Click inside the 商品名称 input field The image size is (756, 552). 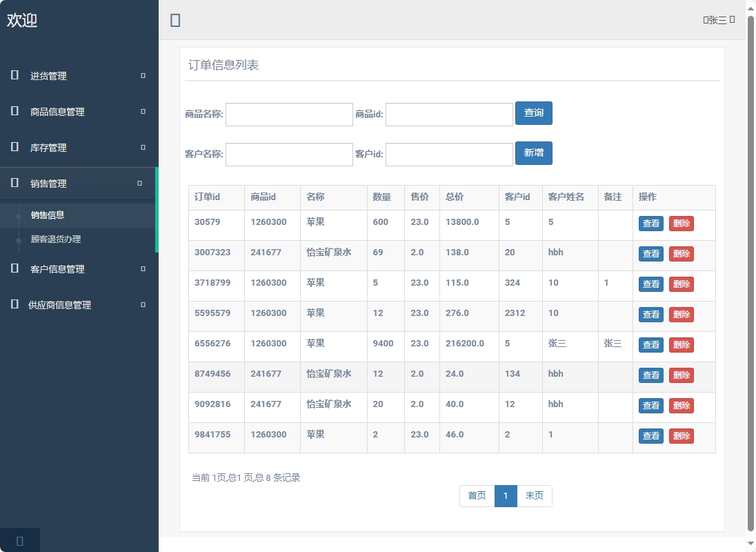pyautogui.click(x=288, y=114)
